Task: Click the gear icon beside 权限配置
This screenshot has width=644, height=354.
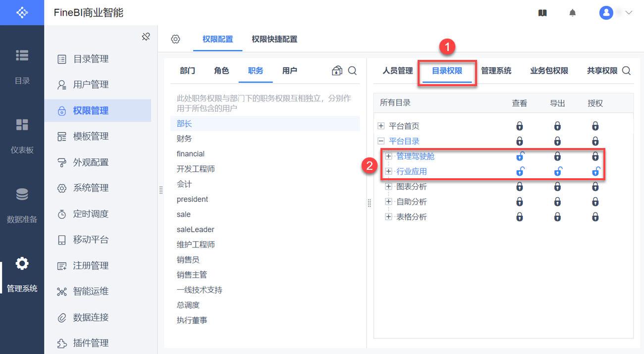Action: coord(175,39)
